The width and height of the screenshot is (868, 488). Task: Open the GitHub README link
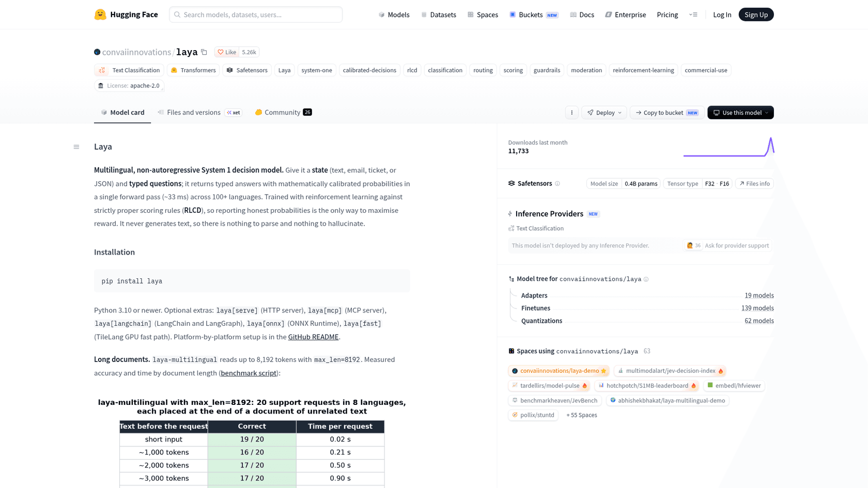pos(313,337)
